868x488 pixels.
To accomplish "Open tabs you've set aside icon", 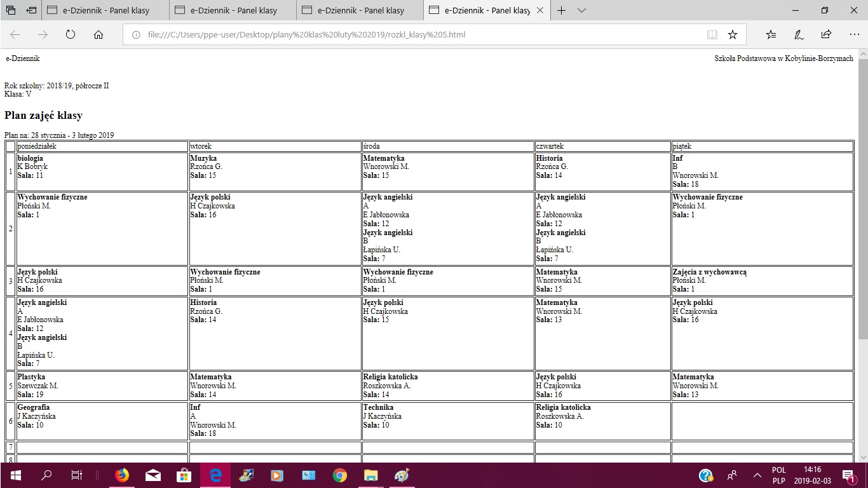I will coord(11,10).
